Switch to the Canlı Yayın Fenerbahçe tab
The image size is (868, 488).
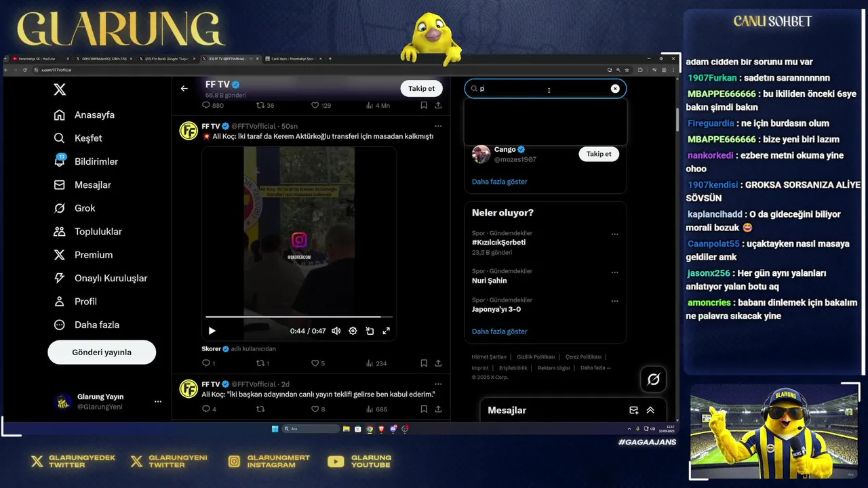[x=294, y=59]
